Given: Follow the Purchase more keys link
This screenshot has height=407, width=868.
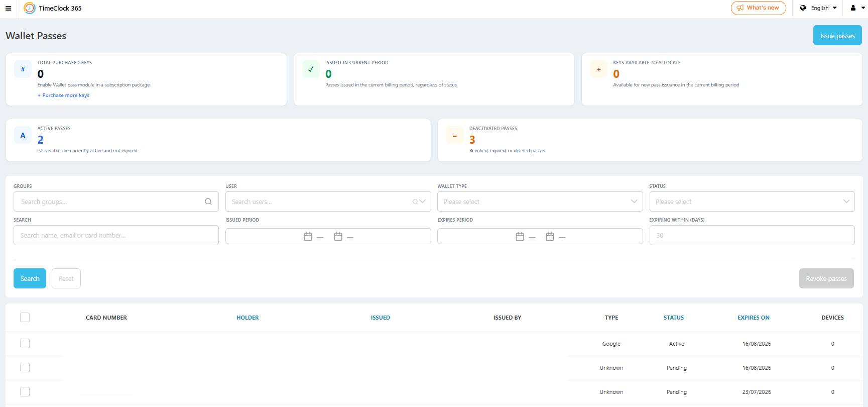Looking at the screenshot, I should pos(64,95).
